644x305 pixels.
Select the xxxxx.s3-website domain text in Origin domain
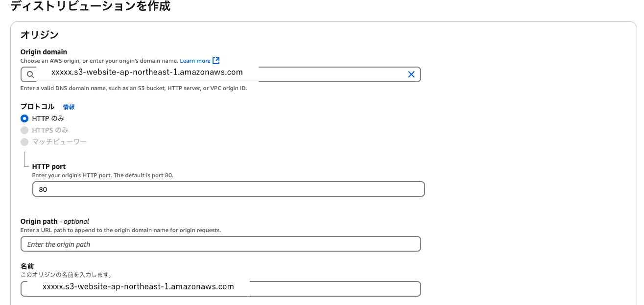(146, 72)
